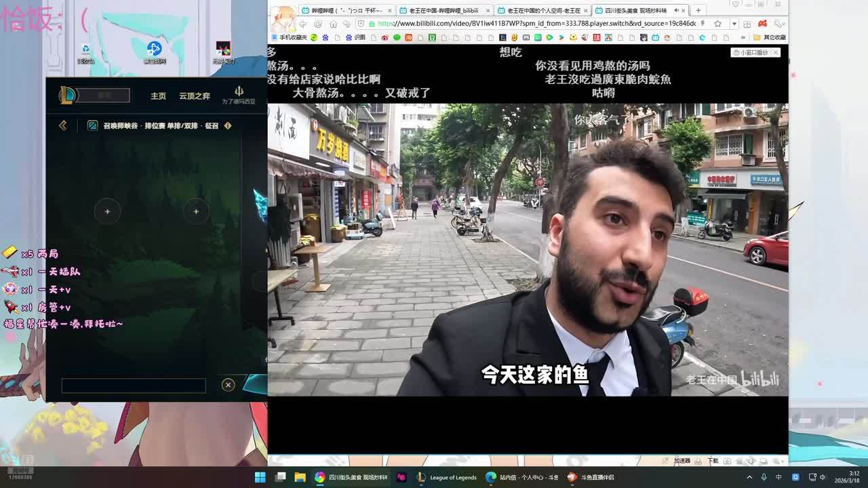The image size is (868, 488).
Task: Open a new browser tab
Action: pos(698,10)
